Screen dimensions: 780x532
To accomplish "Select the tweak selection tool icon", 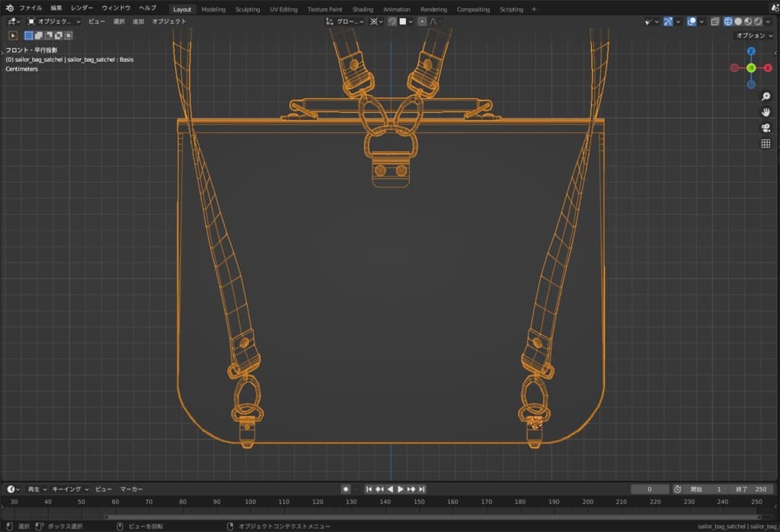I will 13,35.
